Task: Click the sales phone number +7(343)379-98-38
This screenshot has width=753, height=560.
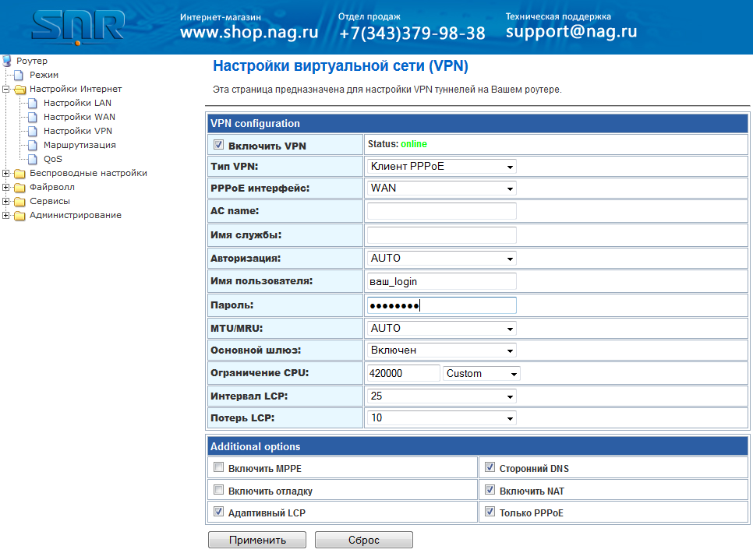Action: (412, 33)
